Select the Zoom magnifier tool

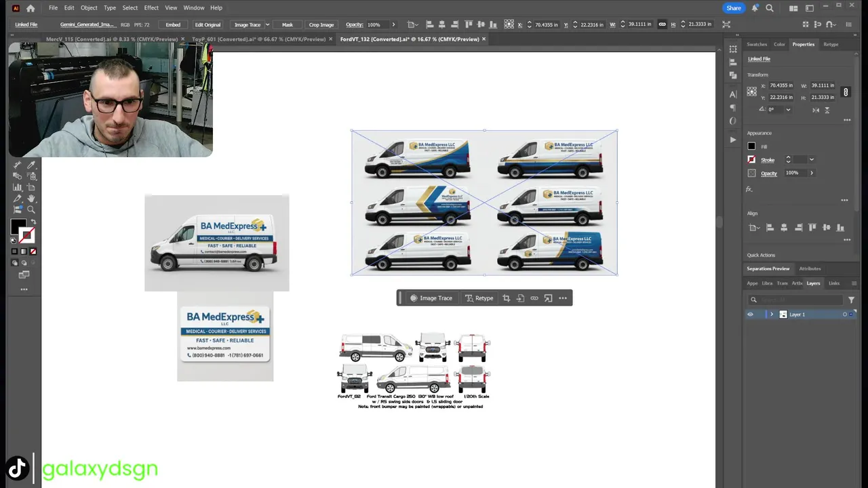tap(31, 209)
